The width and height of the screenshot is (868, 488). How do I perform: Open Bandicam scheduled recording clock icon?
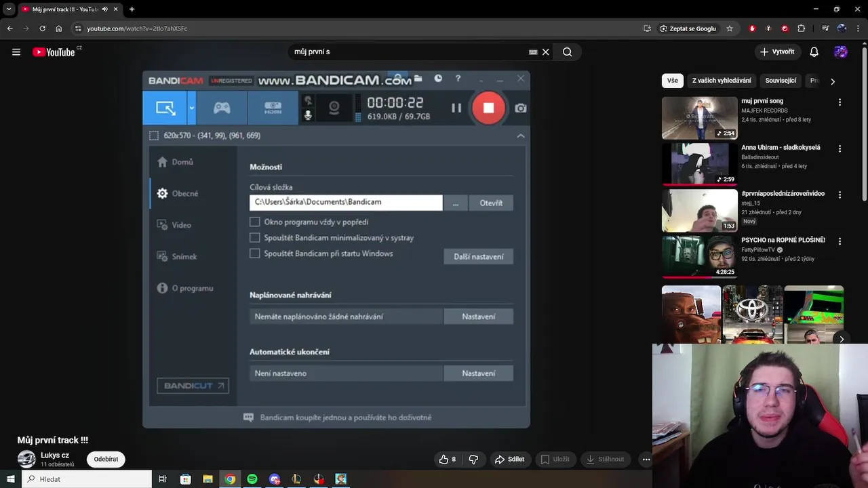tap(438, 79)
